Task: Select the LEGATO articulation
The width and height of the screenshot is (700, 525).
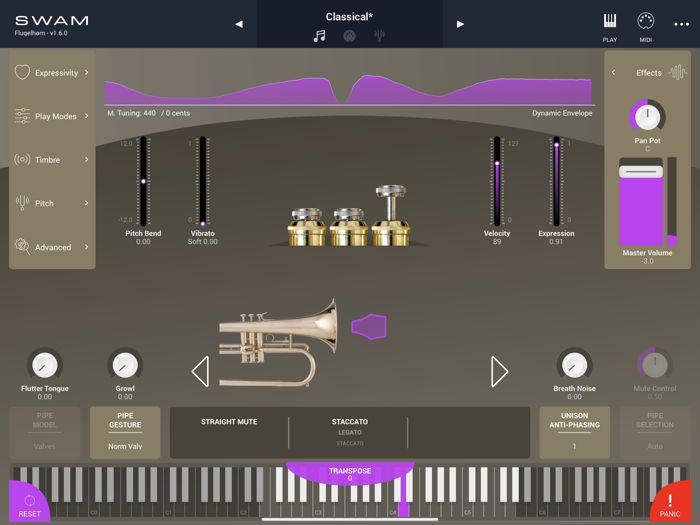Action: 350,433
